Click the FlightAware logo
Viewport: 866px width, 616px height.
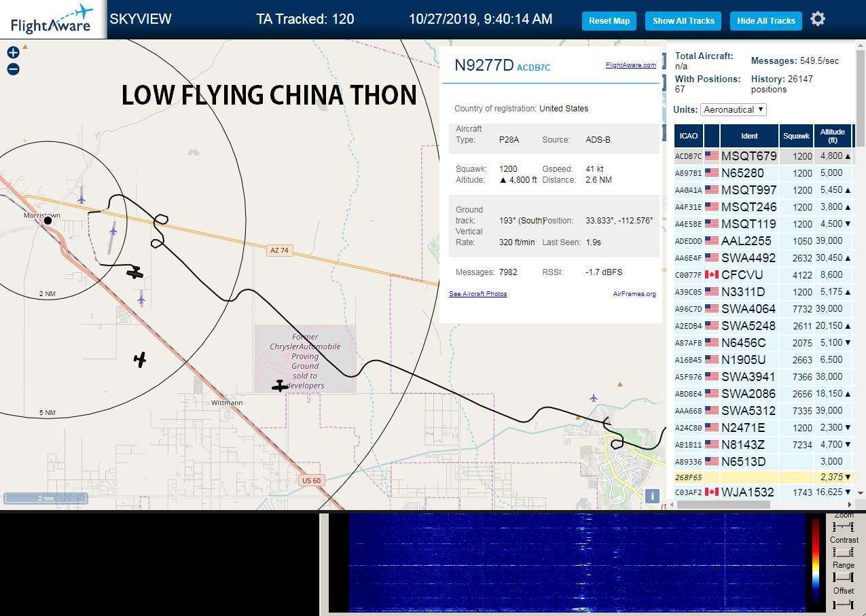[52, 19]
